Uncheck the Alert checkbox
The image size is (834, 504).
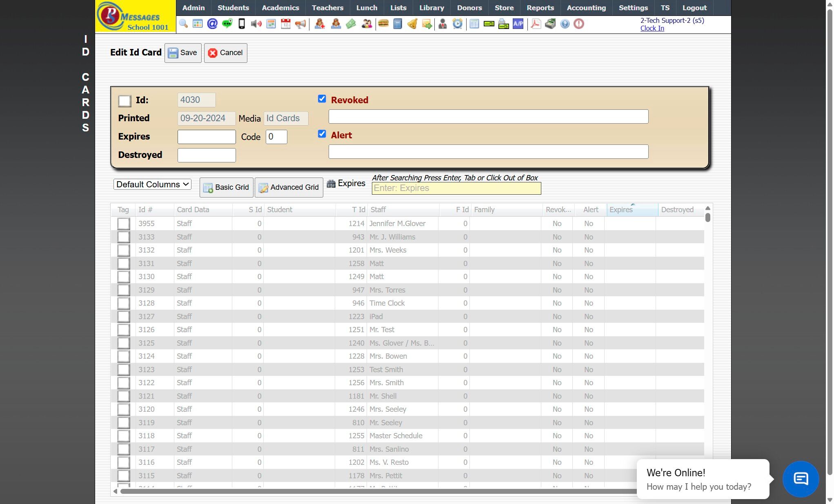(322, 134)
